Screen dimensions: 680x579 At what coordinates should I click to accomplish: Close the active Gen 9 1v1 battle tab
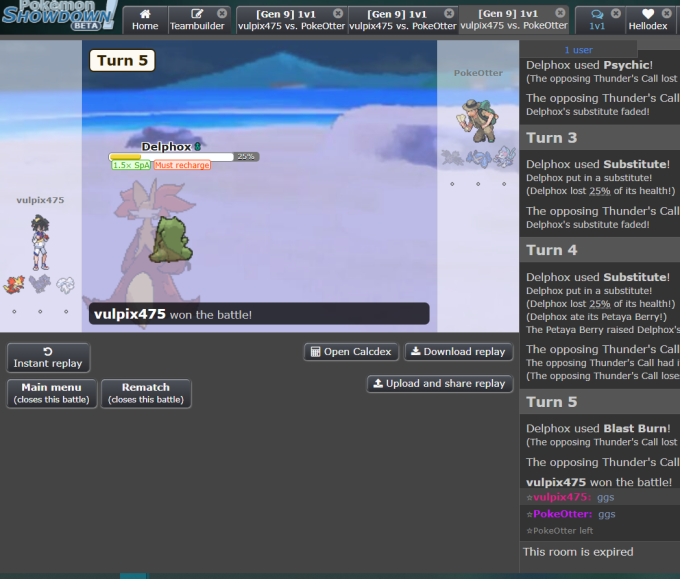click(x=560, y=13)
